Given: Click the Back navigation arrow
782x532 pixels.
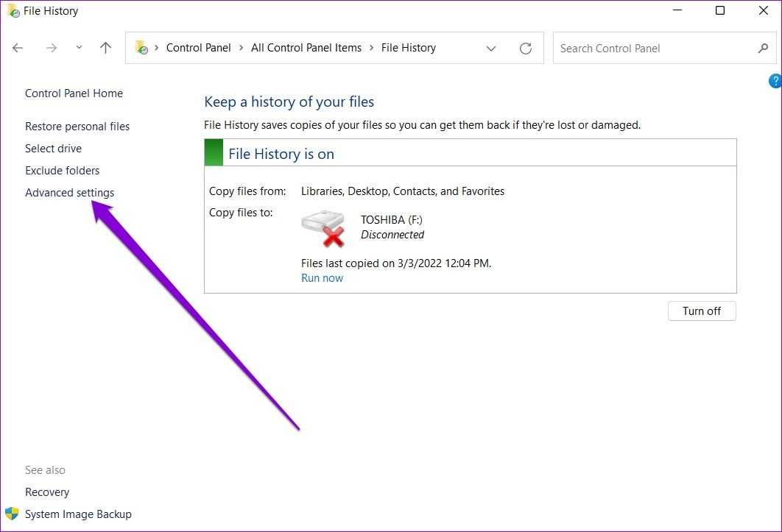Looking at the screenshot, I should [18, 48].
